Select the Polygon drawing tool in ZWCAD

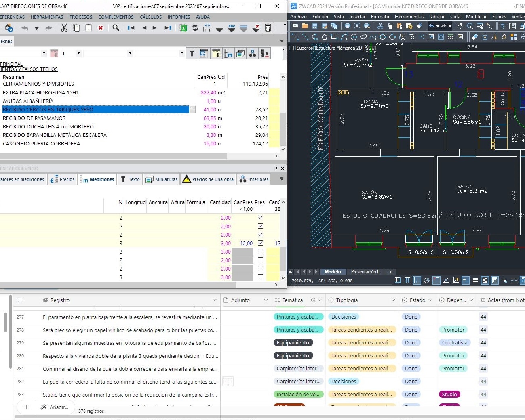point(324,37)
